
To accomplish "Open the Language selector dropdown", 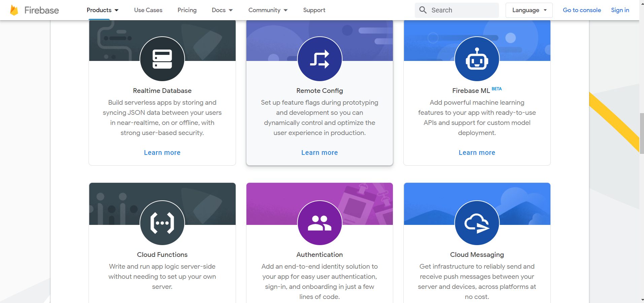I will (529, 10).
